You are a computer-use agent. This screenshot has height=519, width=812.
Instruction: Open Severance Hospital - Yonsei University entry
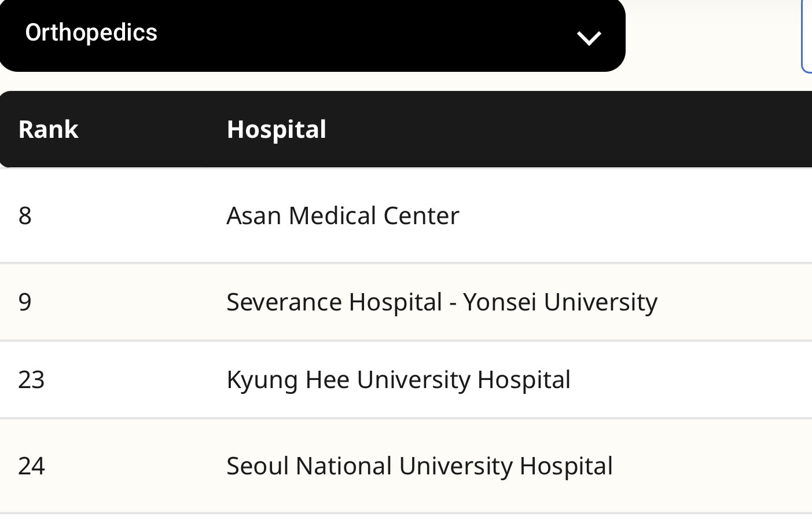[442, 302]
